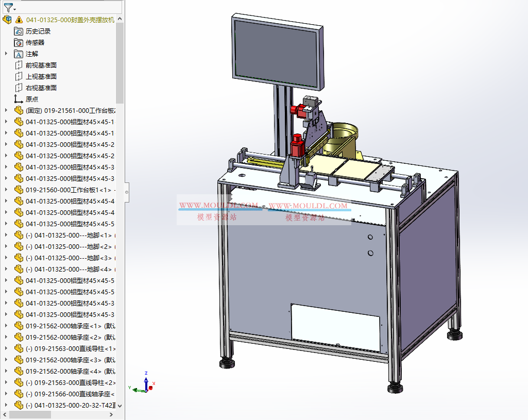Click the horizontal scrollbar right arrow
The image size is (528, 420).
point(110,414)
